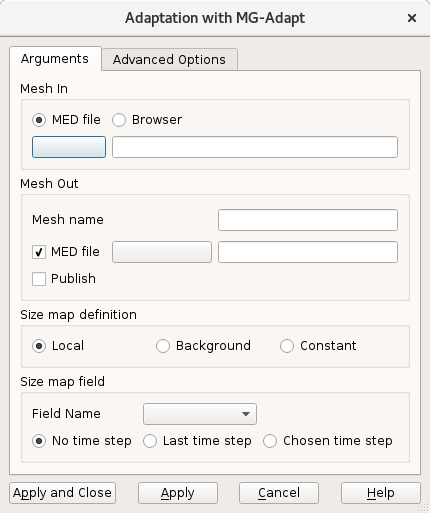The image size is (430, 513).
Task: Open the Arguments tab
Action: (x=55, y=59)
